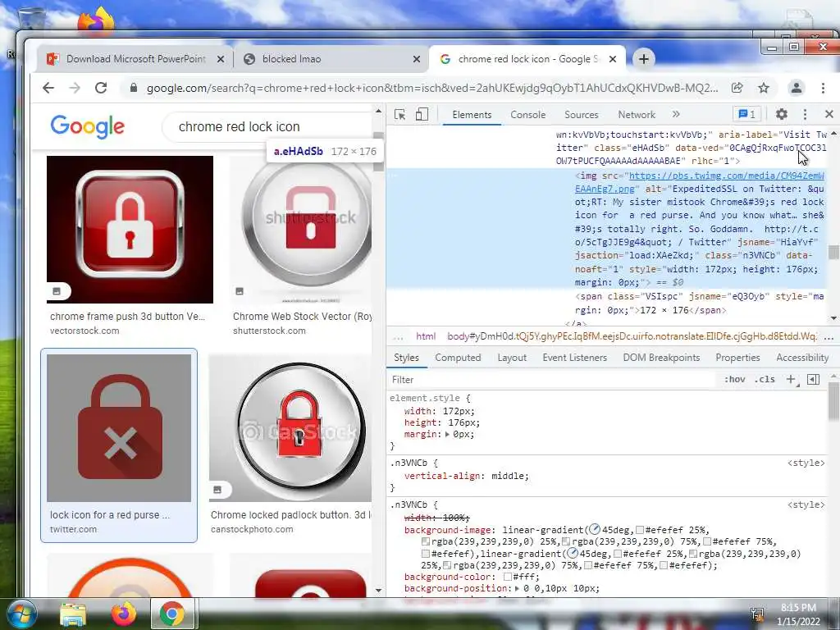Open the Elements panel tab
The image size is (840, 630).
[472, 115]
